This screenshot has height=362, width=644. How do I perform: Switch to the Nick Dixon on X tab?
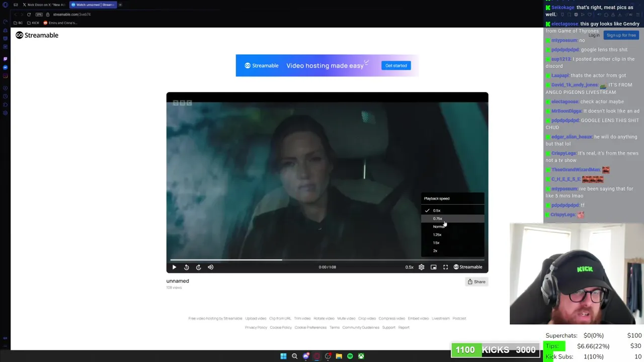[44, 5]
